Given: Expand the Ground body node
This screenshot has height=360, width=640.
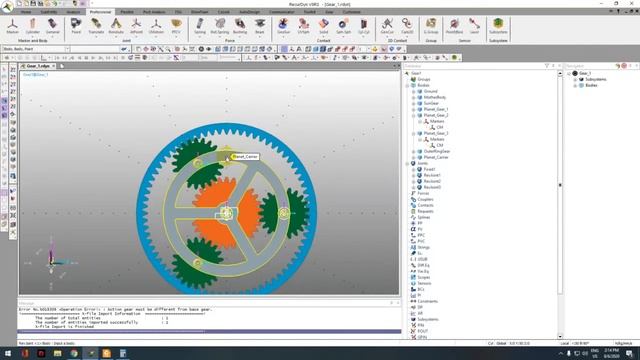Looking at the screenshot, I should (413, 91).
